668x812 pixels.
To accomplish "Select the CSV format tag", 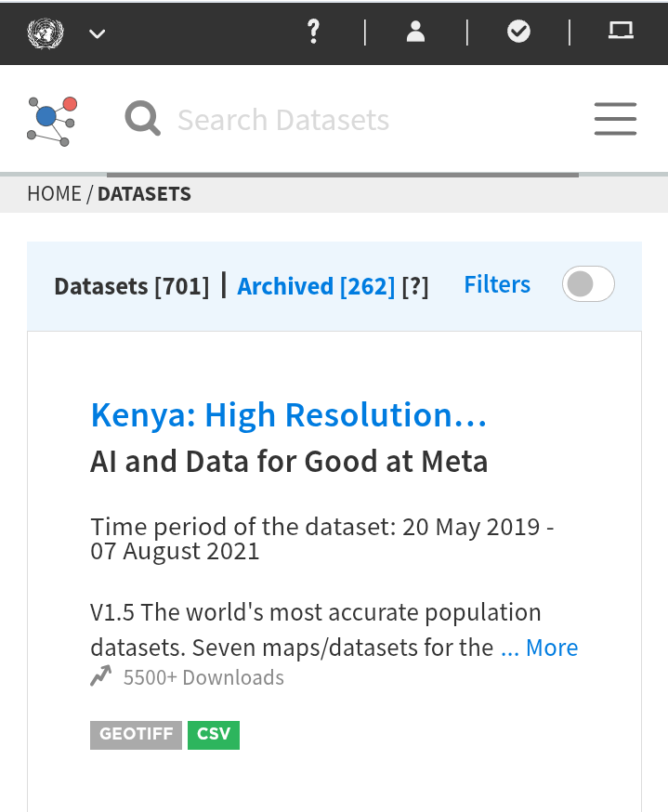I will point(214,735).
